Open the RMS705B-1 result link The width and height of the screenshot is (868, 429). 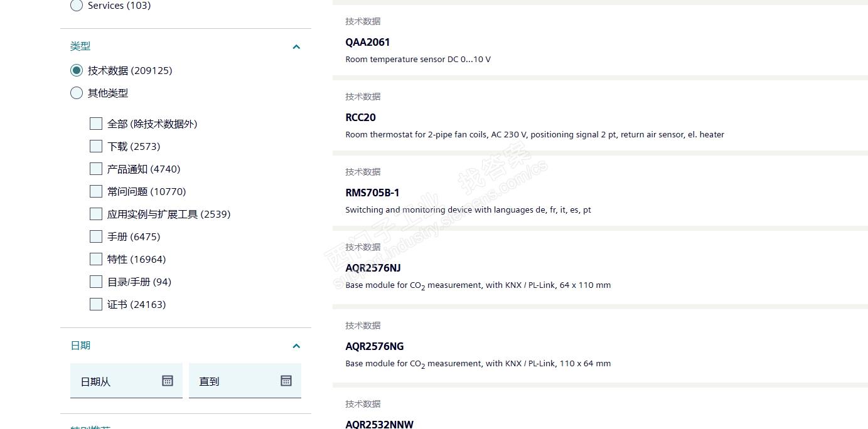(x=372, y=193)
